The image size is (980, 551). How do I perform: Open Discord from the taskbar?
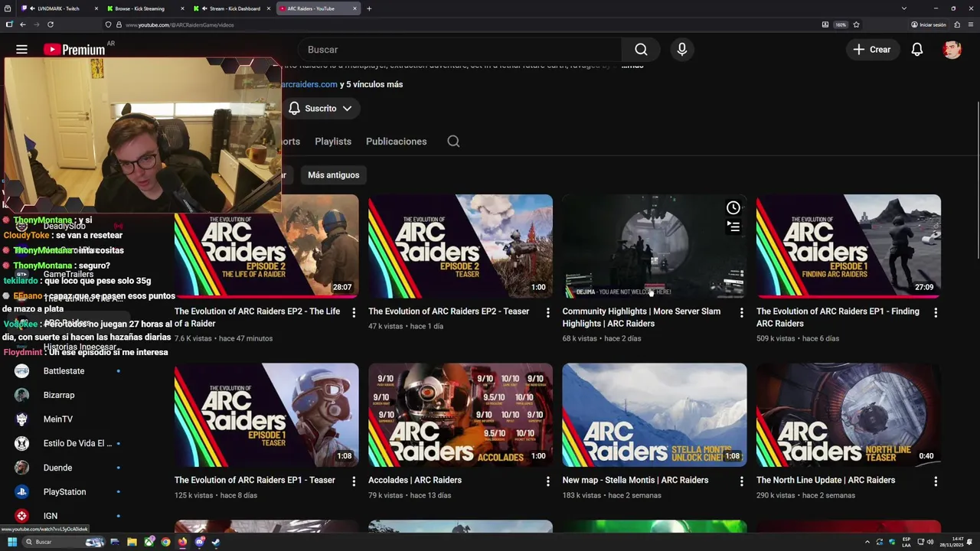(x=199, y=542)
